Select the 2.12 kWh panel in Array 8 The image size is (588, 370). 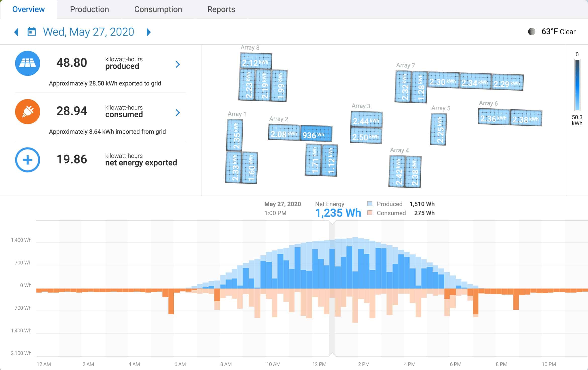click(256, 61)
